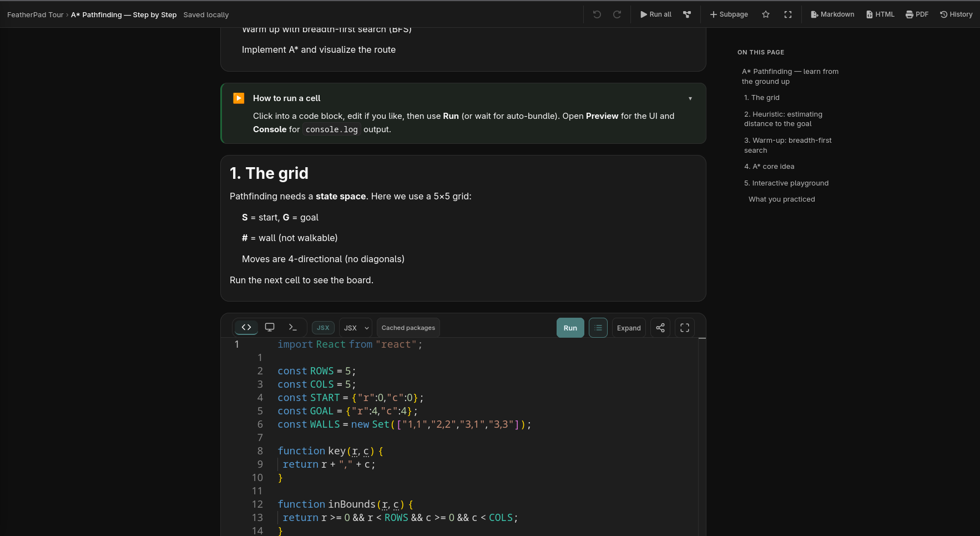This screenshot has width=980, height=536.
Task: Export the page as PDF
Action: (x=917, y=14)
